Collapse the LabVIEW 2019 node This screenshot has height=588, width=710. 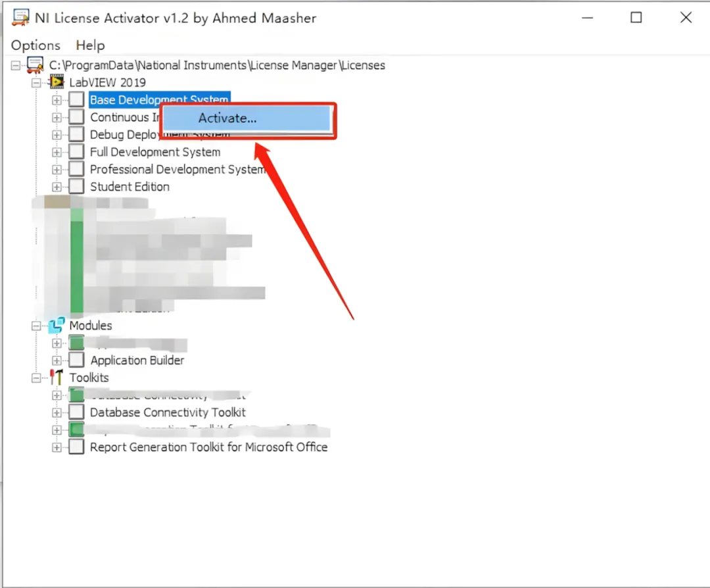(x=36, y=83)
